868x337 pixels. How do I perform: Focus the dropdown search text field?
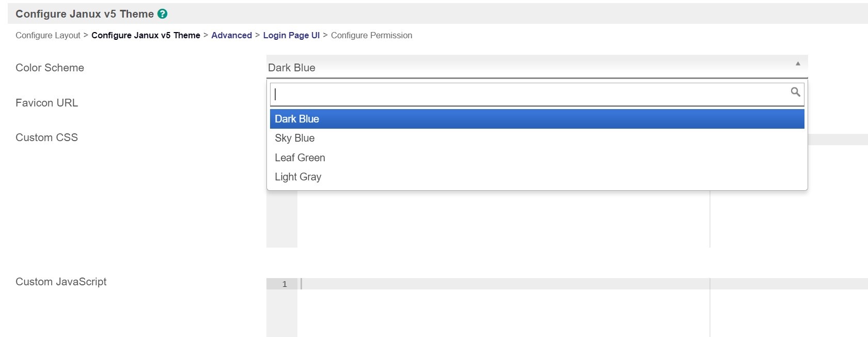click(529, 94)
